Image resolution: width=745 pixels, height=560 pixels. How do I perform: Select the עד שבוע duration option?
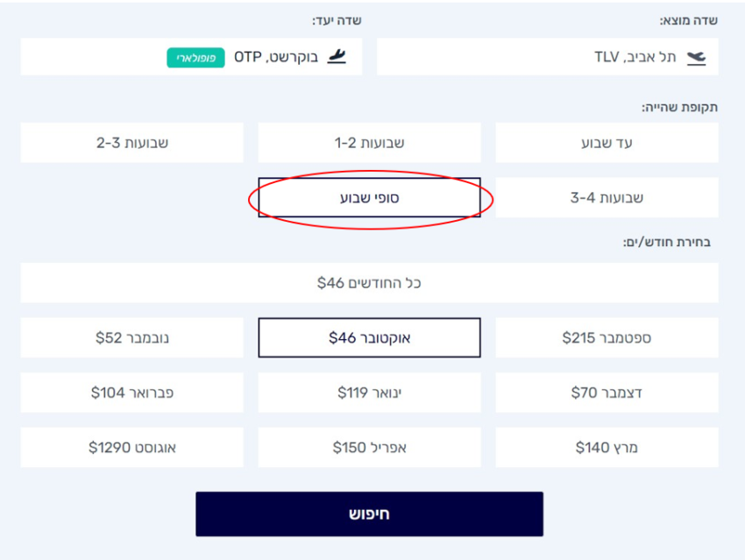tap(607, 142)
